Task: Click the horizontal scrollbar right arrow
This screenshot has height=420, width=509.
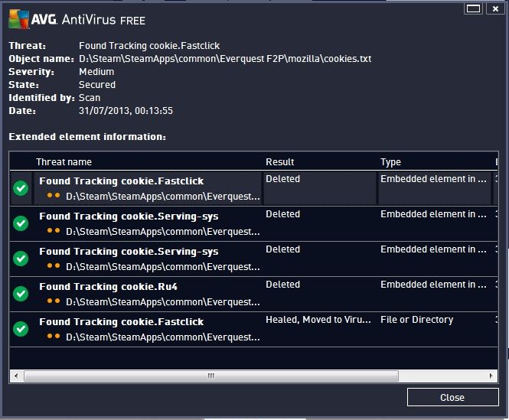Action: (491, 376)
